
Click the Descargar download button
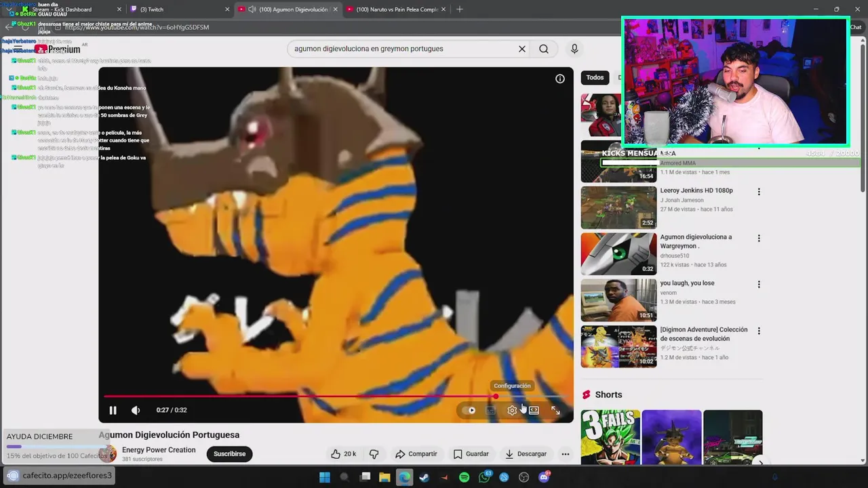pyautogui.click(x=526, y=454)
